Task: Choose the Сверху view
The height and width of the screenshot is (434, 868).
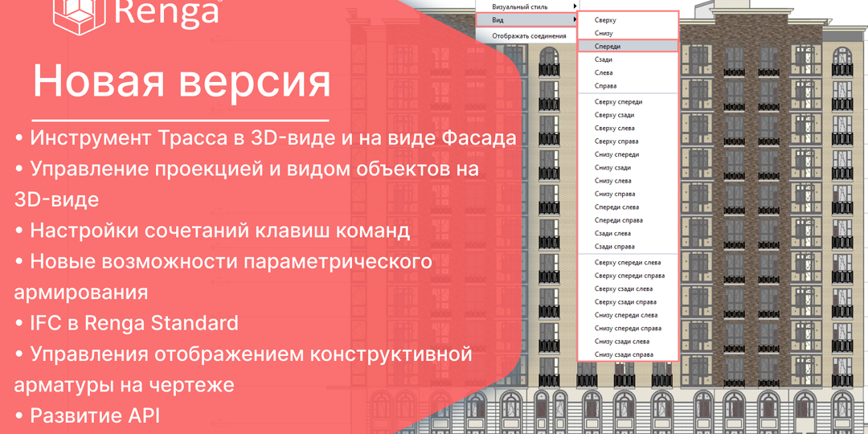Action: (628, 20)
